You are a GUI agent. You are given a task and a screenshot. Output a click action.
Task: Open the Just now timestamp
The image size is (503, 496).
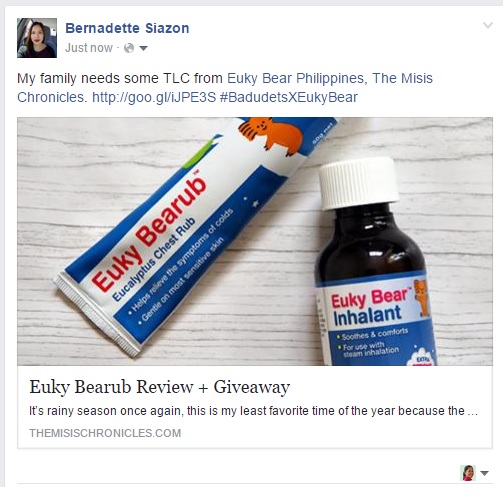89,48
